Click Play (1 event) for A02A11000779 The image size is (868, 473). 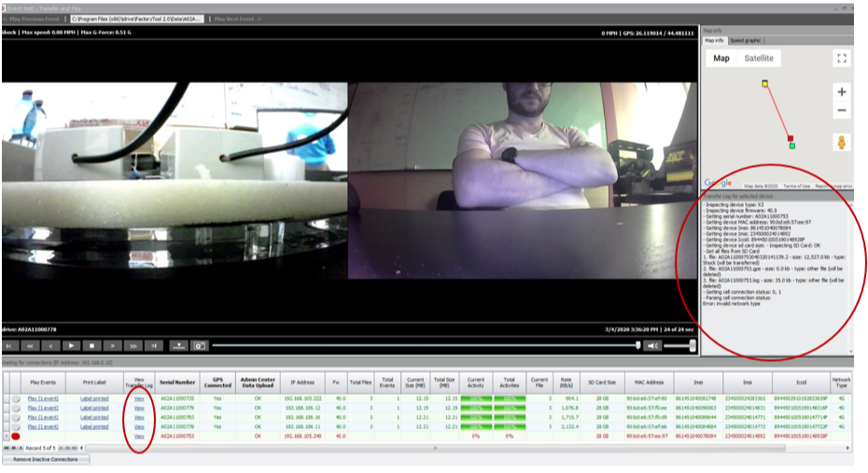pyautogui.click(x=43, y=408)
